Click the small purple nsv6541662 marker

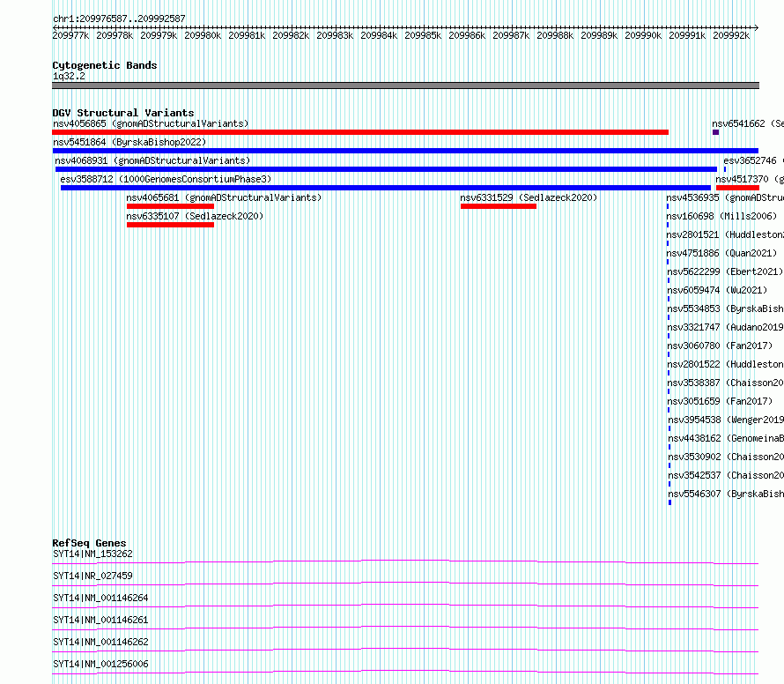[x=715, y=132]
